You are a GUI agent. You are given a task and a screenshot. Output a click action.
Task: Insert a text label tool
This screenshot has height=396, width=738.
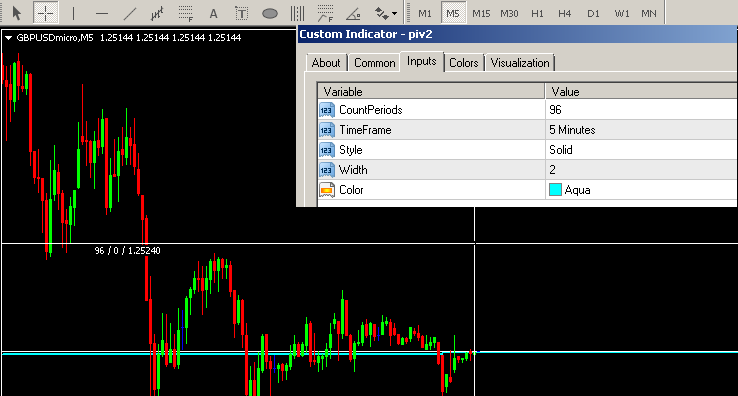pos(241,13)
